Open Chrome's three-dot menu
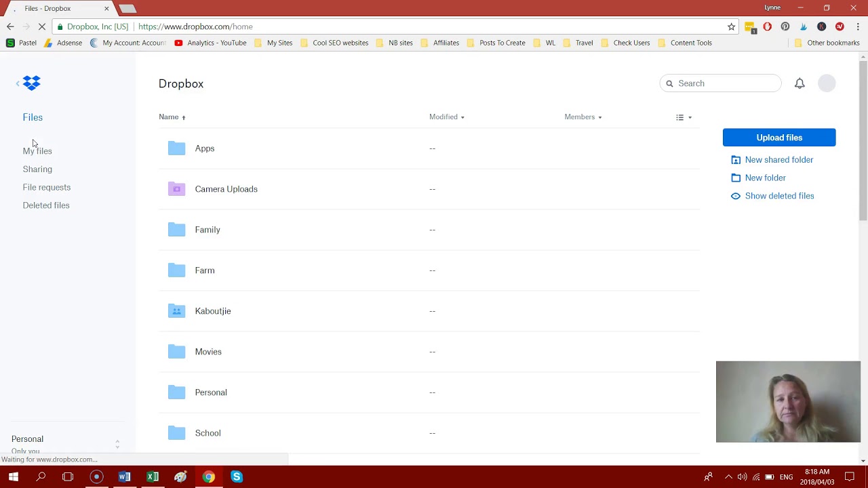Image resolution: width=868 pixels, height=488 pixels. 858,26
